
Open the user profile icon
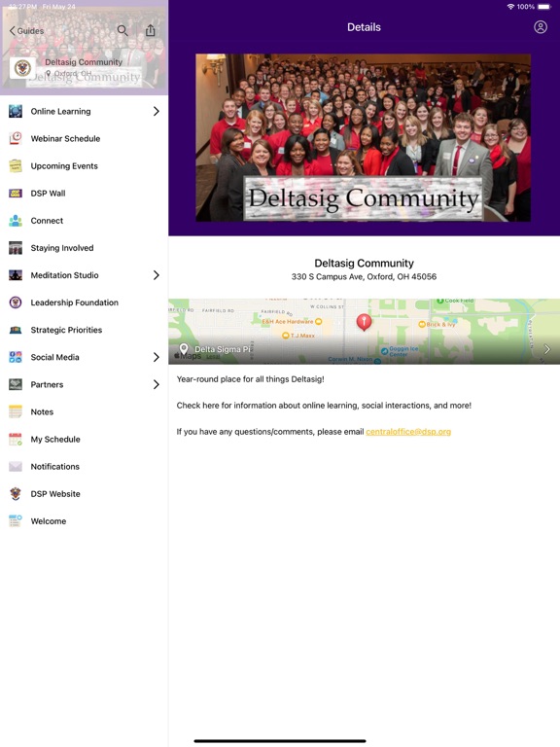540,27
